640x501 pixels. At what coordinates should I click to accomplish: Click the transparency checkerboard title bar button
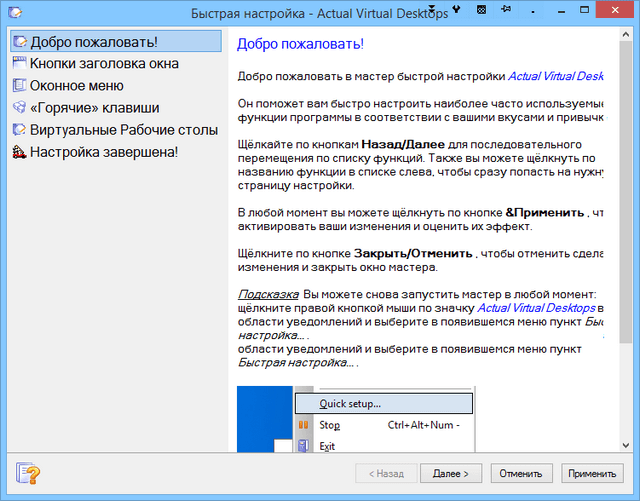pos(482,9)
